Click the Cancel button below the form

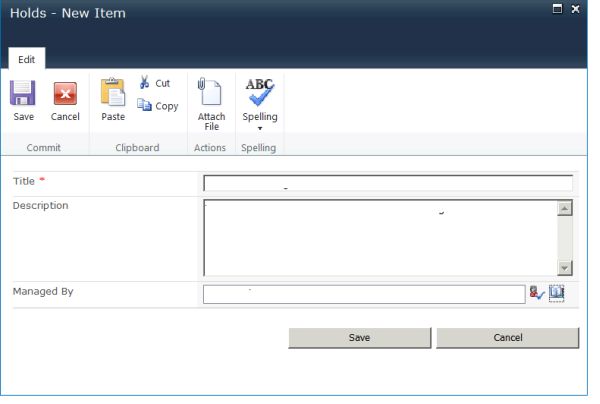pos(508,338)
